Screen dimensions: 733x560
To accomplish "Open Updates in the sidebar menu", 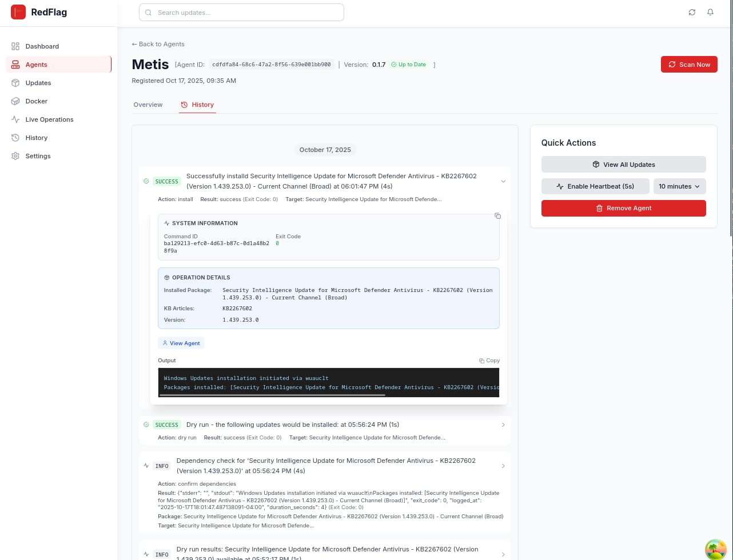I will click(38, 83).
